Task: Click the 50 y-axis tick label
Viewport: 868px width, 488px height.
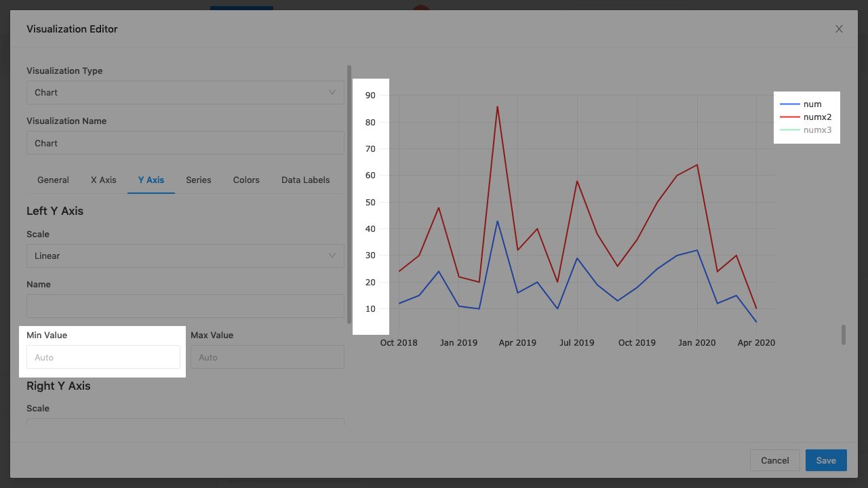Action: pyautogui.click(x=370, y=203)
